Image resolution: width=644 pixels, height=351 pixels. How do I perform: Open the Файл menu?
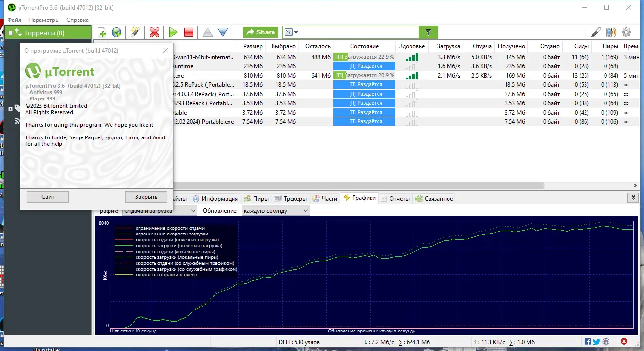[x=15, y=20]
